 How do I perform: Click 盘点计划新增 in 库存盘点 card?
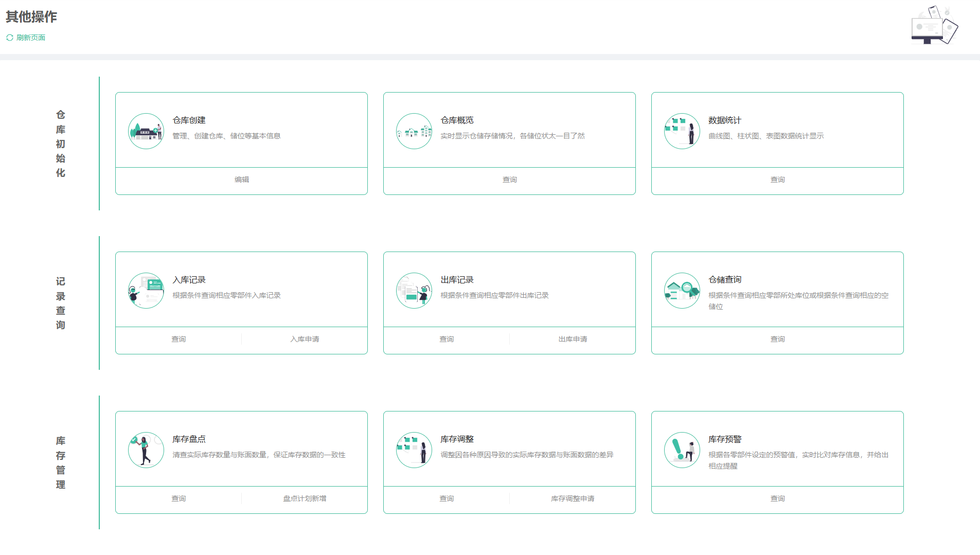(305, 498)
